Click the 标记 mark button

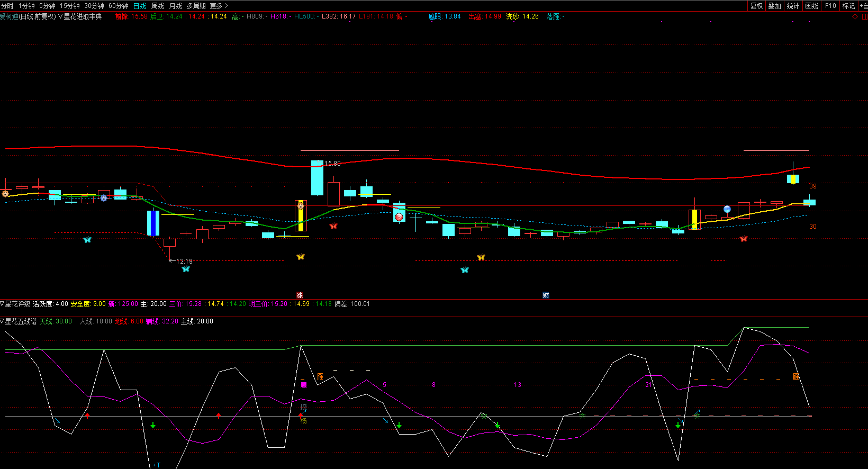848,6
